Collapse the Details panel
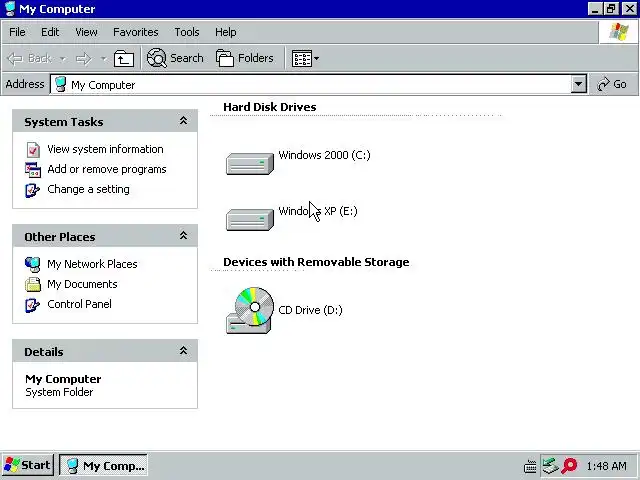This screenshot has width=640, height=480. [184, 351]
